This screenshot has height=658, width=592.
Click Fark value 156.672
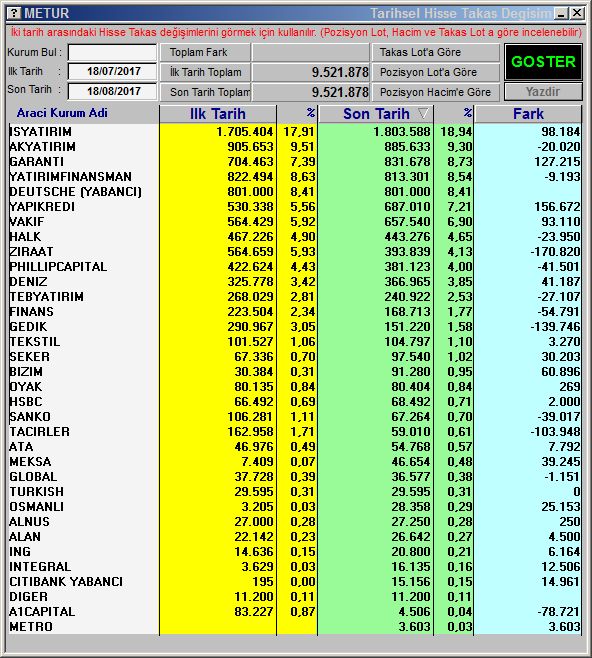pyautogui.click(x=558, y=207)
